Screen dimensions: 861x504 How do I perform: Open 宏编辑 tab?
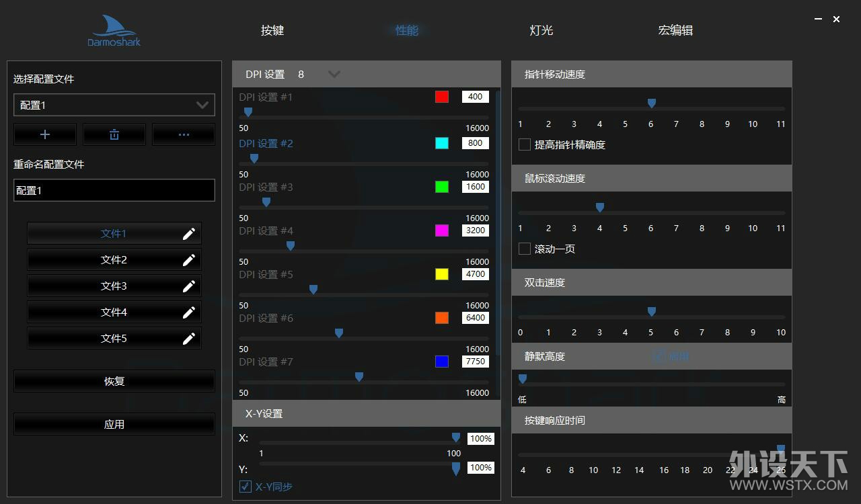[x=675, y=30]
